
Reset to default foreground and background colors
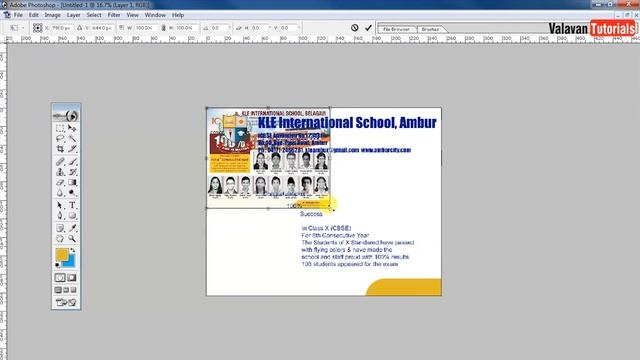(x=58, y=265)
